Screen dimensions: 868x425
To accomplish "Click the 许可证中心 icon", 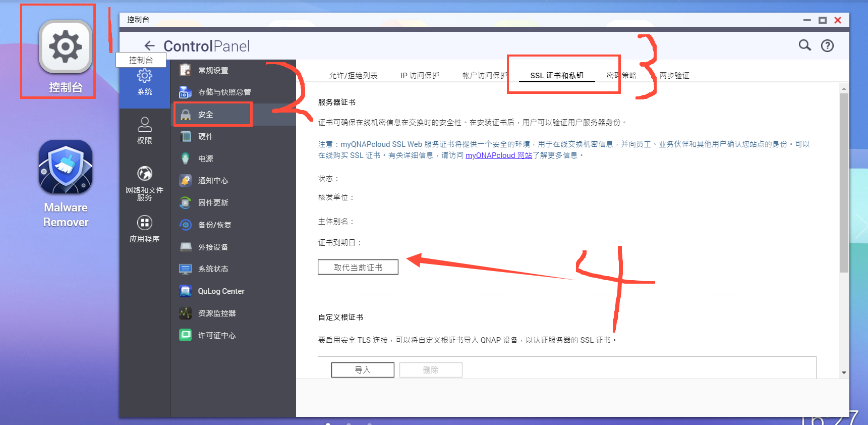I will [186, 335].
